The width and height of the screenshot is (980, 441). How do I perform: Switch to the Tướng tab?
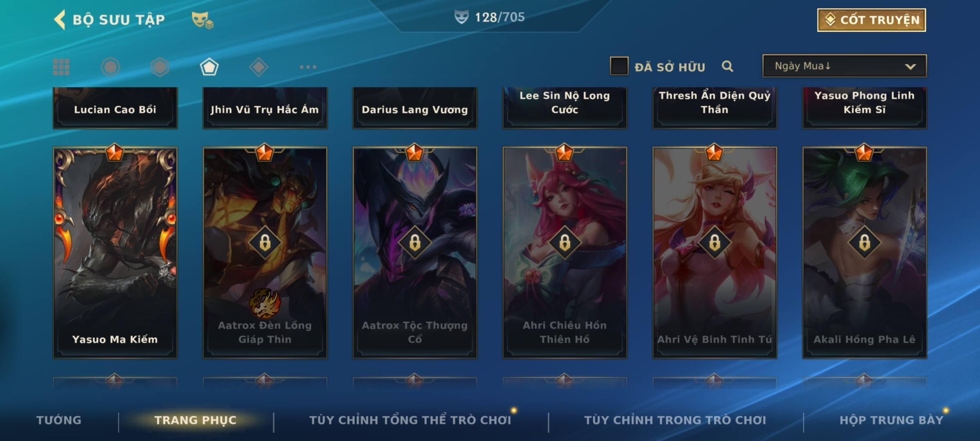pyautogui.click(x=59, y=420)
